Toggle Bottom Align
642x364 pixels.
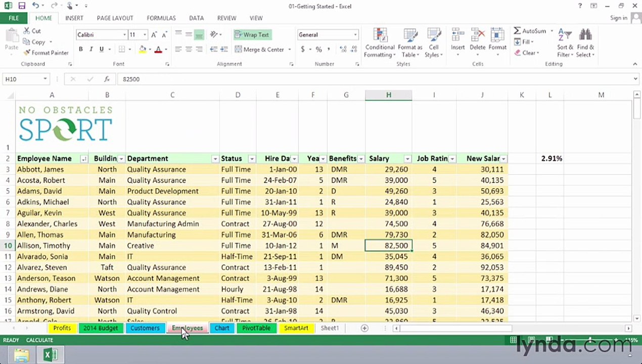pyautogui.click(x=199, y=34)
